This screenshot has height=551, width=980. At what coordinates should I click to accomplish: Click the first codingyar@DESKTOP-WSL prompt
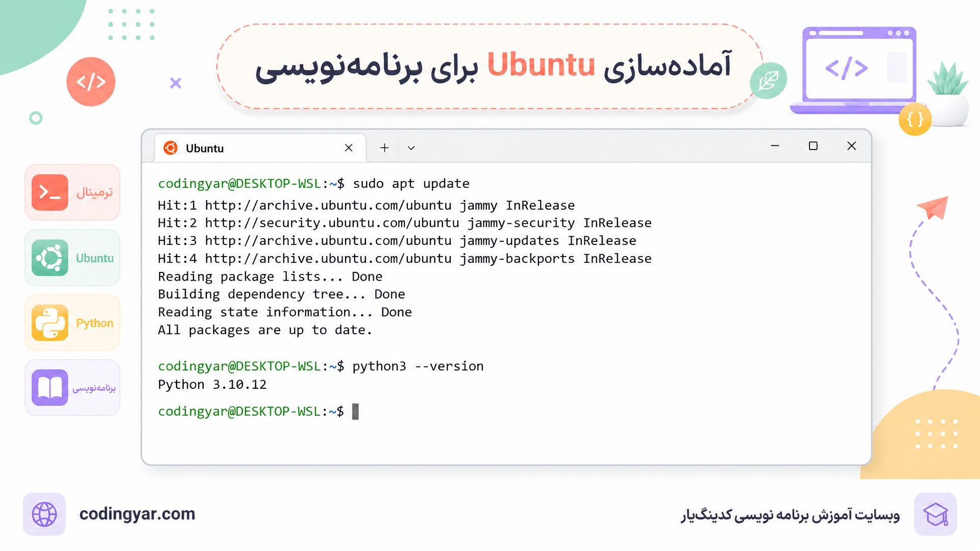[251, 184]
